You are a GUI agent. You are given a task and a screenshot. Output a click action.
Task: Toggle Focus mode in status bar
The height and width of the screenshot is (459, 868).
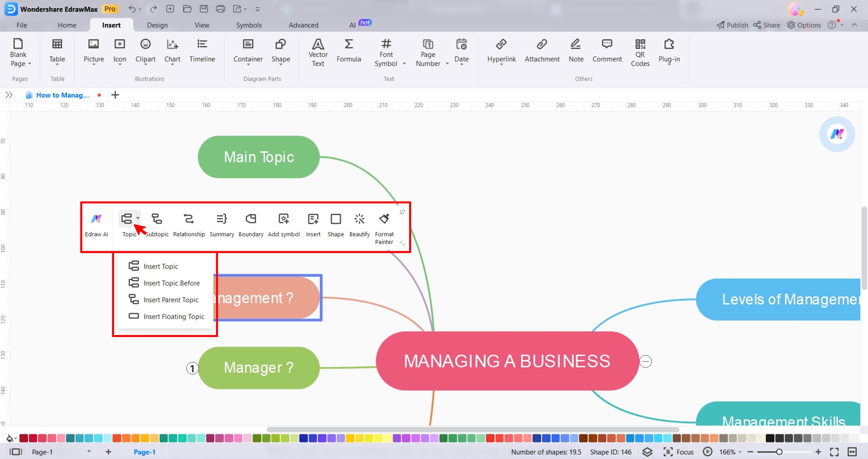coord(678,452)
